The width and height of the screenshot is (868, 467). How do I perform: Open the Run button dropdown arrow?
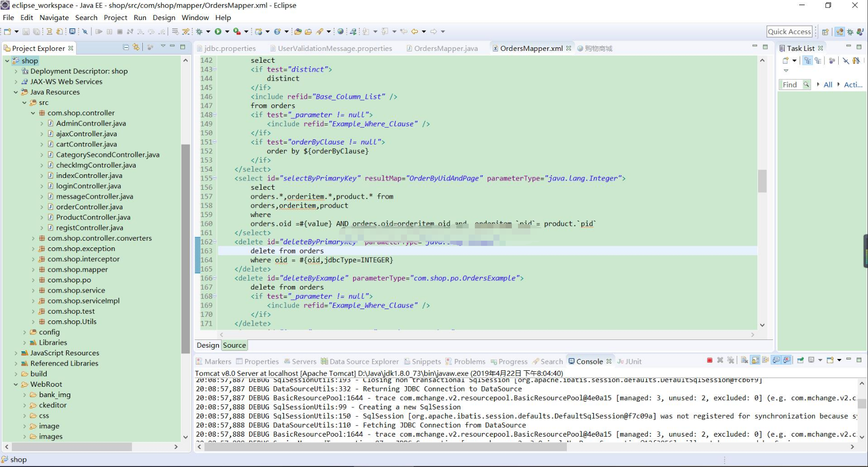tap(227, 31)
